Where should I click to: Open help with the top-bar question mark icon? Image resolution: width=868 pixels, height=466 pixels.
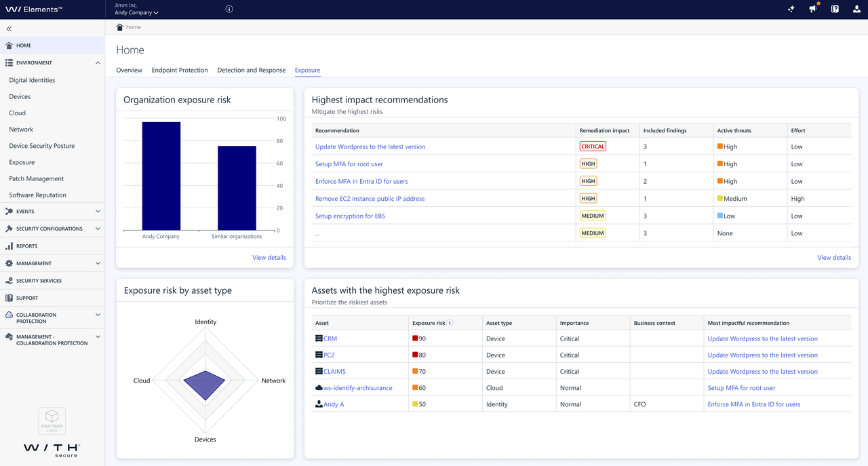tap(835, 9)
